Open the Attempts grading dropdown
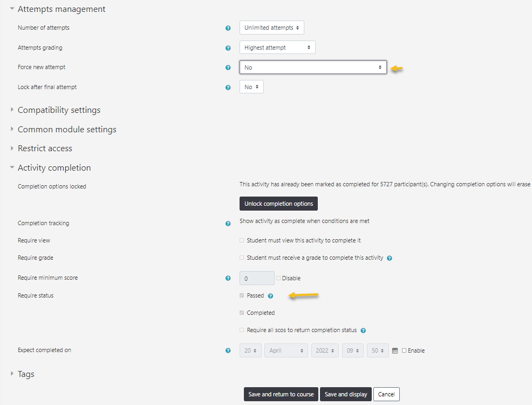The image size is (532, 405). tap(277, 48)
